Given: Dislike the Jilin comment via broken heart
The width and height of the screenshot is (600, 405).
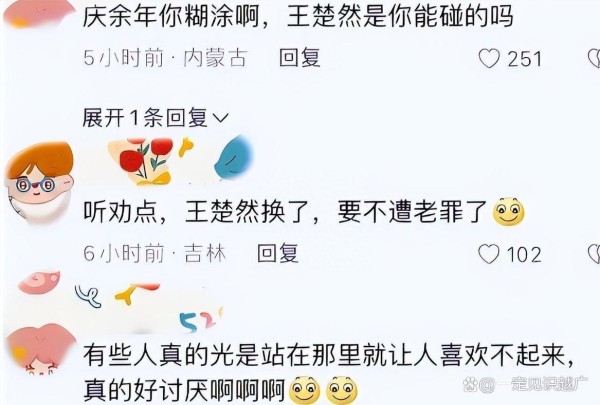Looking at the screenshot, I should [x=594, y=254].
